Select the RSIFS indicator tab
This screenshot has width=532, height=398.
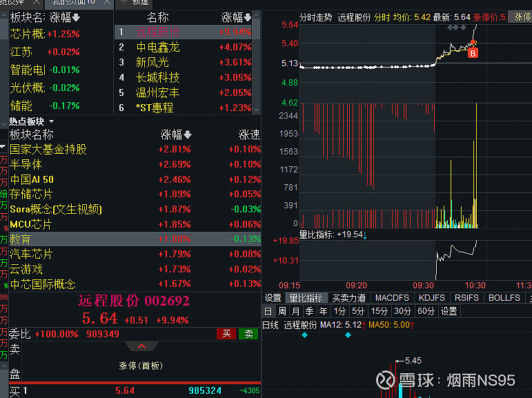coord(466,298)
